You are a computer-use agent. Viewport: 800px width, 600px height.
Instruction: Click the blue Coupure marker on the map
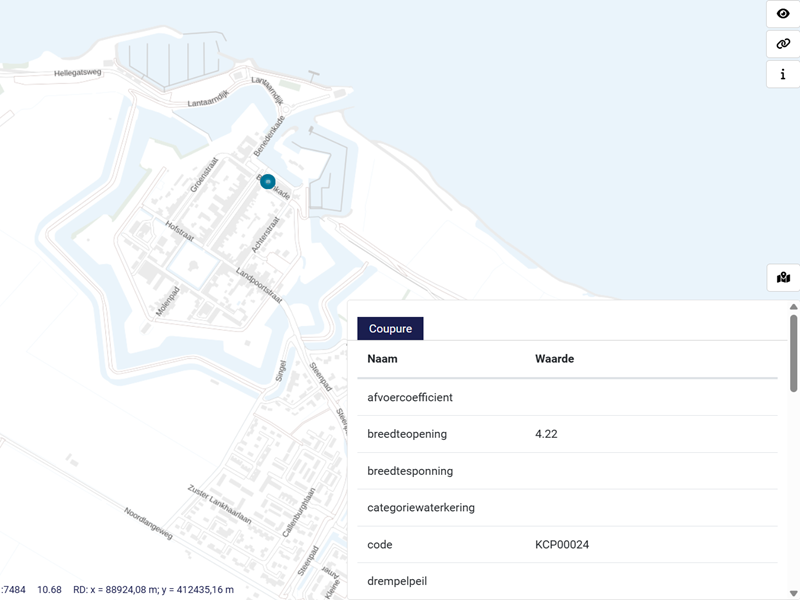point(268,181)
